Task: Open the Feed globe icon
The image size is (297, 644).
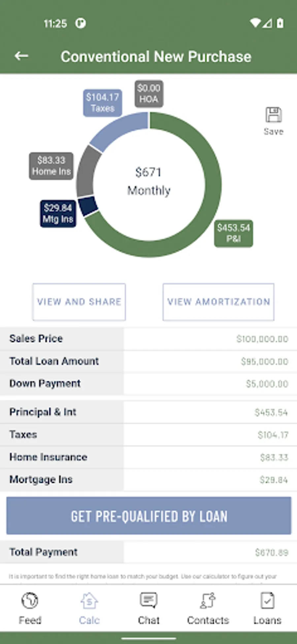Action: 30,600
